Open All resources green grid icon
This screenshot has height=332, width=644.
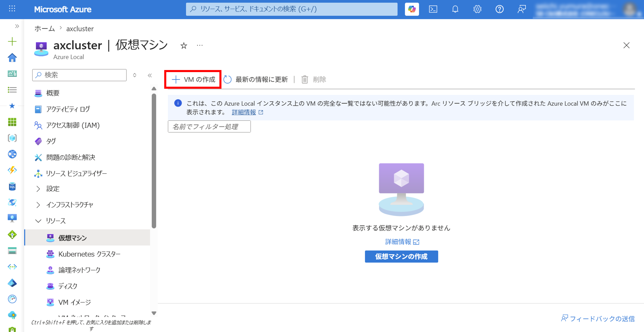(12, 122)
